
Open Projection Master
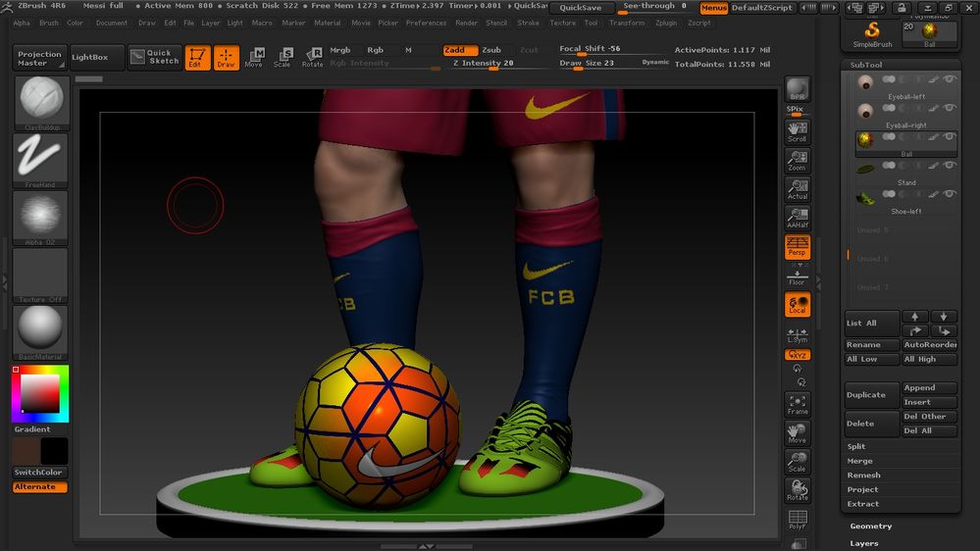pos(39,58)
